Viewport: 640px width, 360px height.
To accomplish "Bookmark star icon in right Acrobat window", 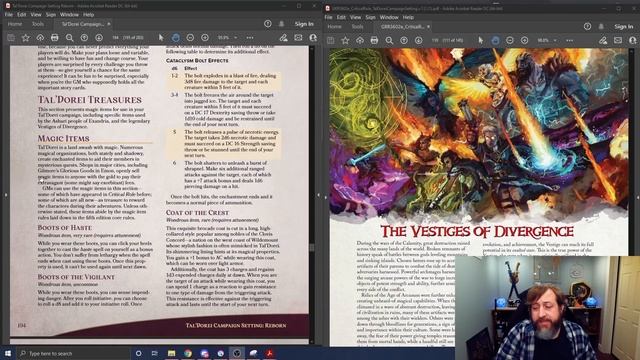I will point(345,40).
